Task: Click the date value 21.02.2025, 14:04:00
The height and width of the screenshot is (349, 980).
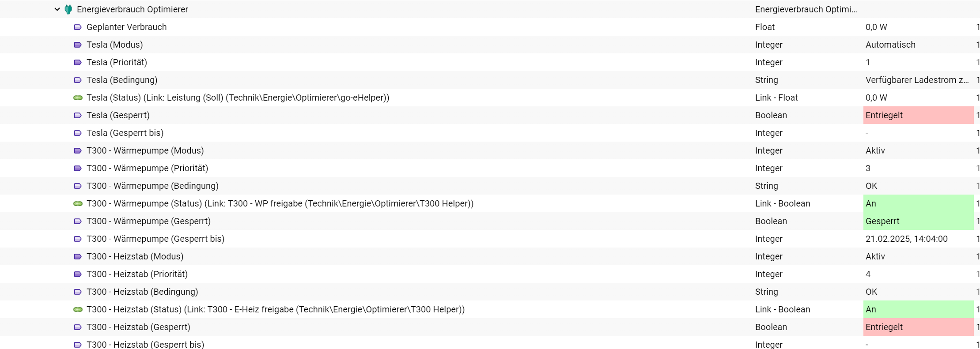Action: click(907, 239)
